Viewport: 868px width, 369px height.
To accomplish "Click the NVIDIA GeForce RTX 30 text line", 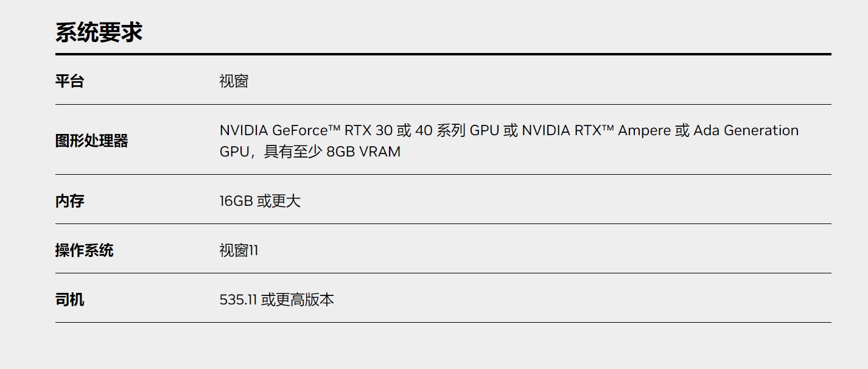I will click(509, 130).
